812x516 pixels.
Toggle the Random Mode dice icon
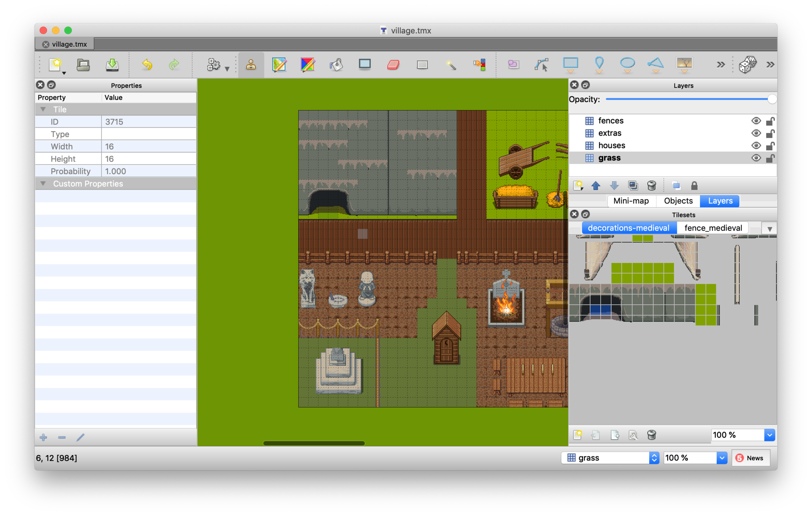747,65
